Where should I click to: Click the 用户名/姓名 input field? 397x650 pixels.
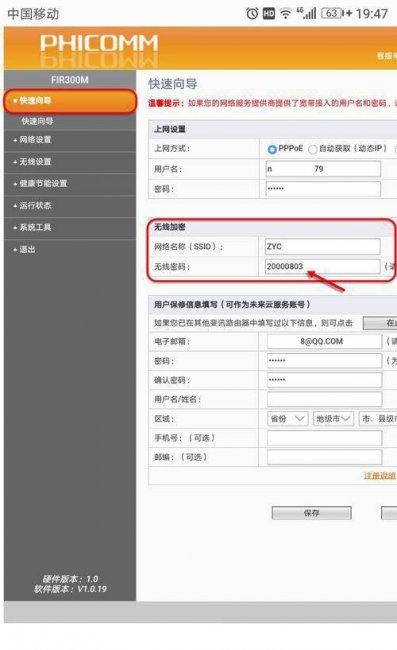pos(324,399)
